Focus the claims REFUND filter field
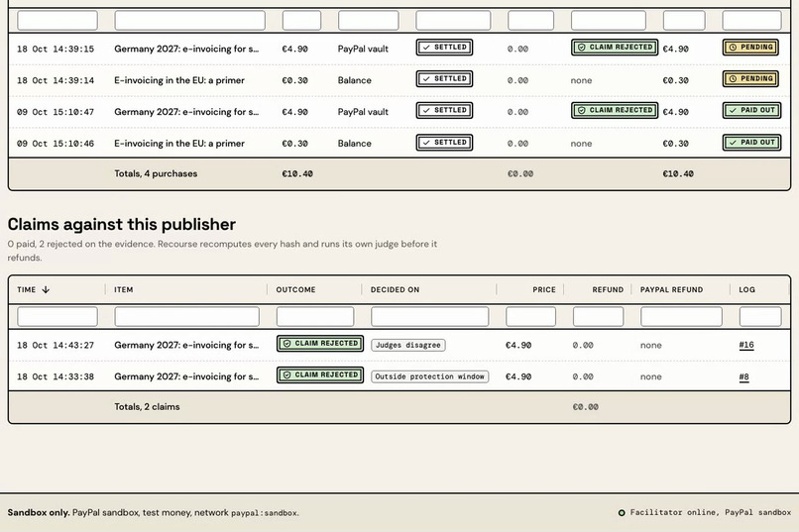 click(598, 317)
